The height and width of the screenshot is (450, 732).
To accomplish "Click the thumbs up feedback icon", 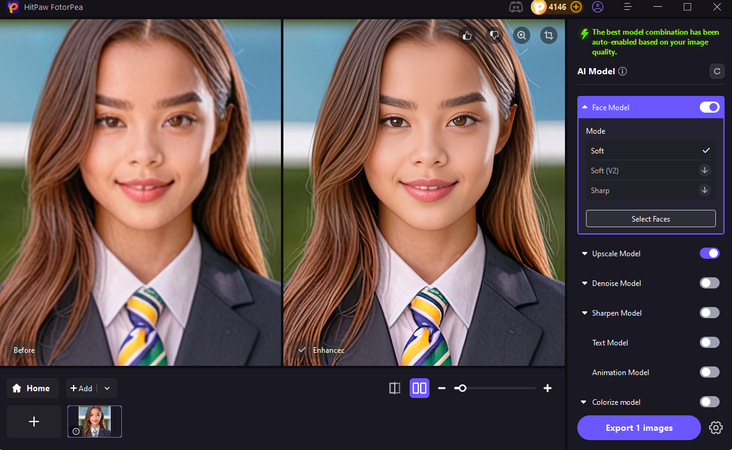I will point(467,35).
